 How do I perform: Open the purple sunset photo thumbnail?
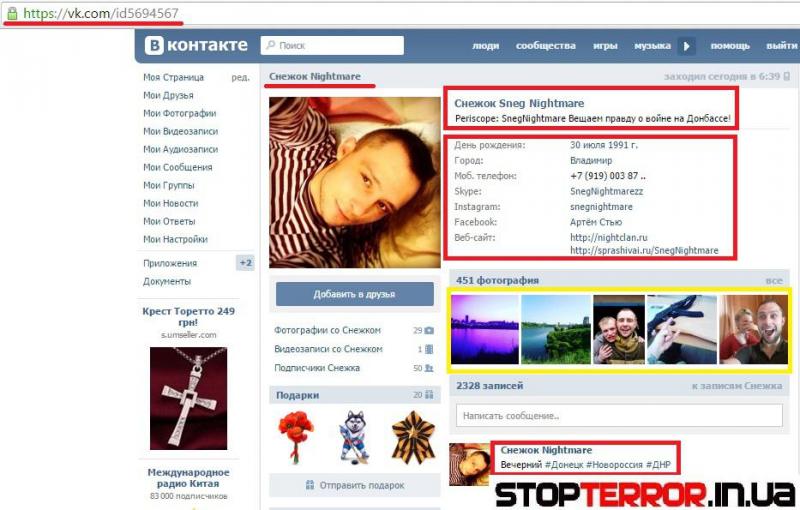click(484, 329)
